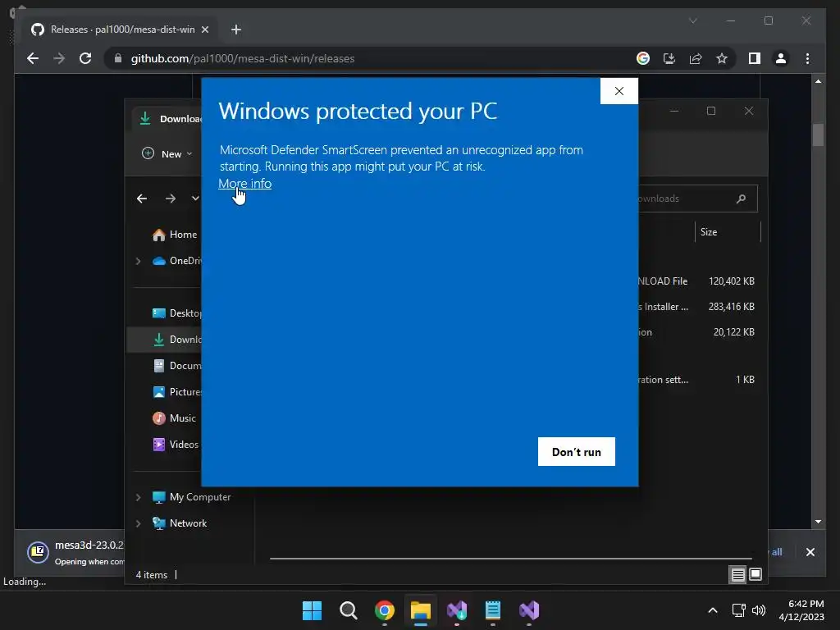Select Network in sidebar
Viewport: 840px width, 630px height.
(180, 523)
